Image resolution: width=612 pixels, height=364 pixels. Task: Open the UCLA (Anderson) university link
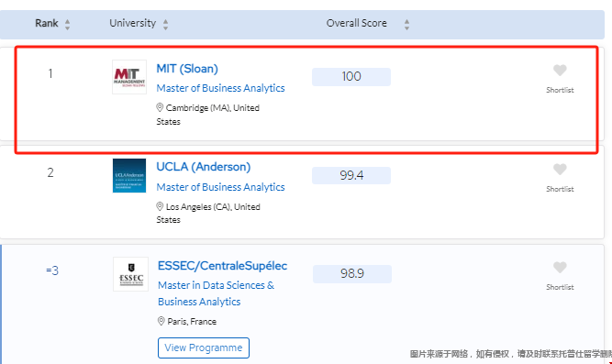click(204, 167)
